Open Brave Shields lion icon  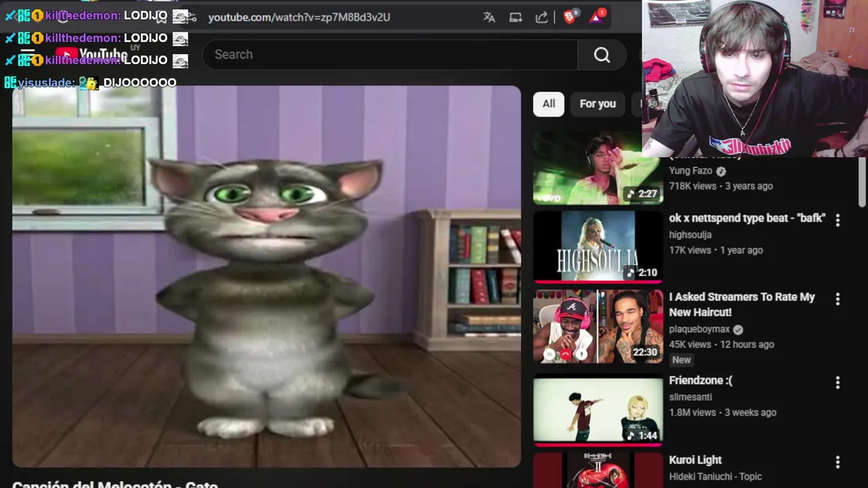tap(570, 17)
